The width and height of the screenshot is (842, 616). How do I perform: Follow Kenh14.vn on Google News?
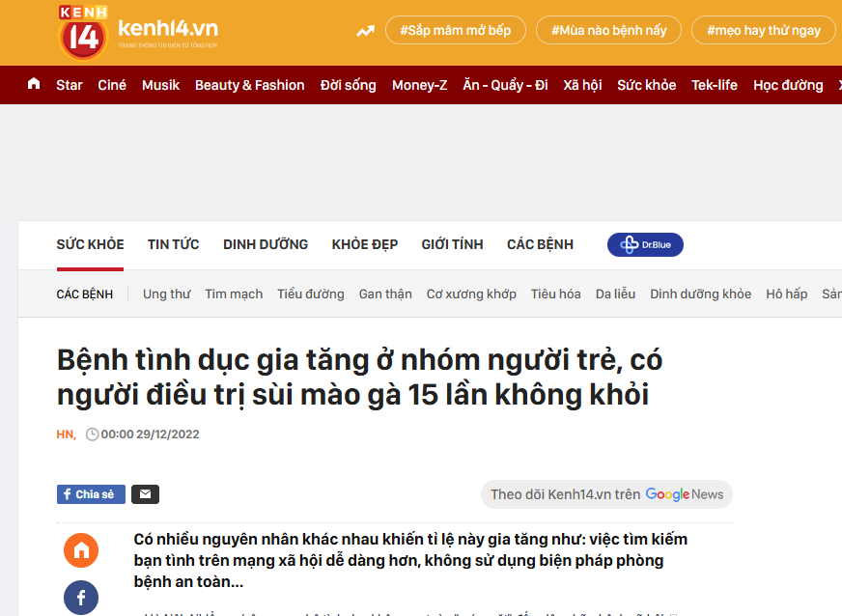(x=606, y=494)
